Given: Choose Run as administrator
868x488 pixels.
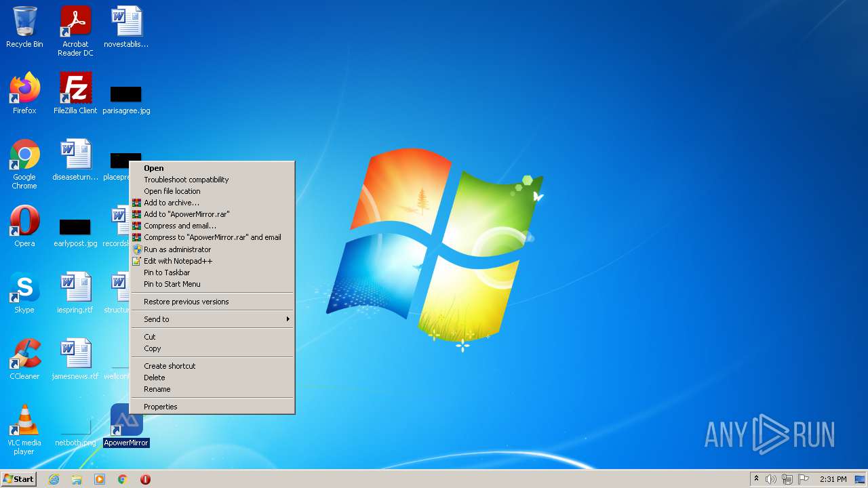Looking at the screenshot, I should point(212,249).
